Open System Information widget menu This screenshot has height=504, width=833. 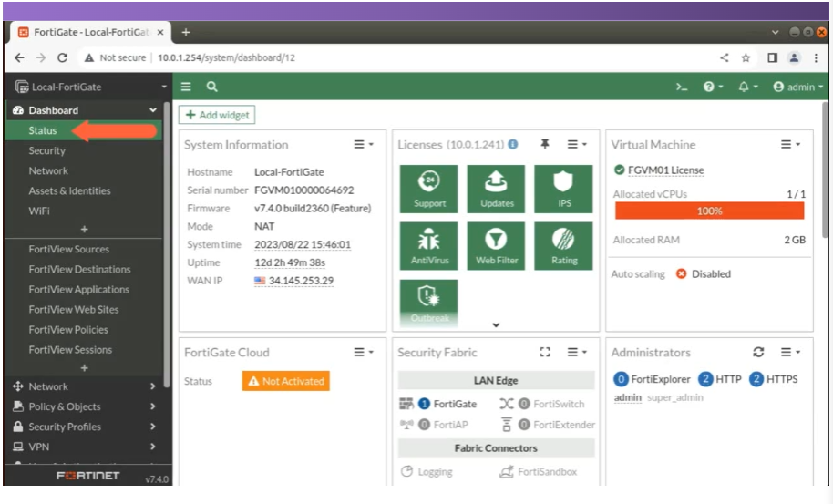click(x=364, y=144)
